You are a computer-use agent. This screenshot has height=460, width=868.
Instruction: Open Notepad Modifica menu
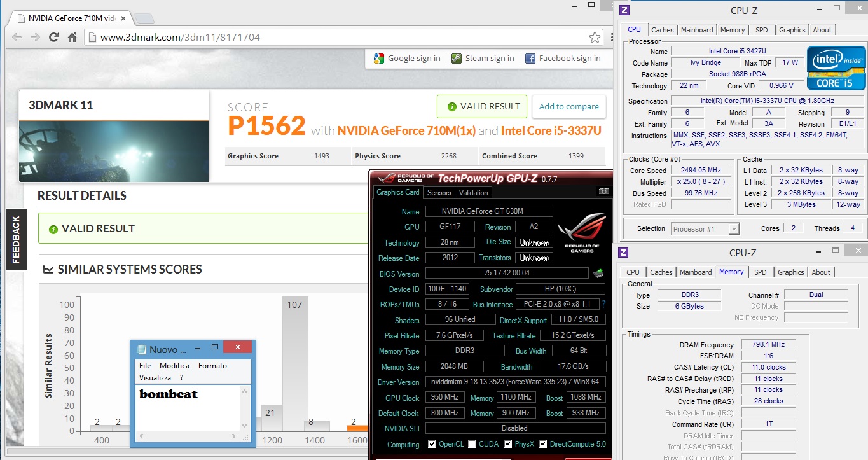[x=174, y=366]
